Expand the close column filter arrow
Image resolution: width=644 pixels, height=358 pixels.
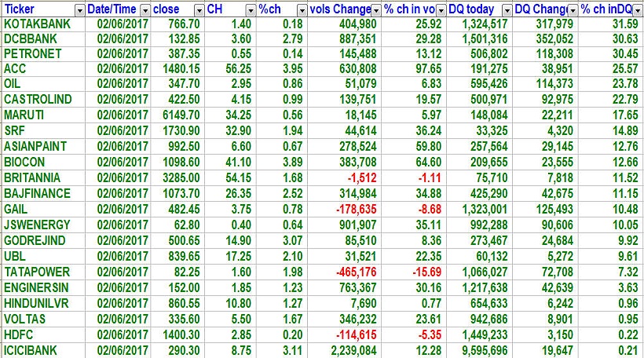point(196,10)
